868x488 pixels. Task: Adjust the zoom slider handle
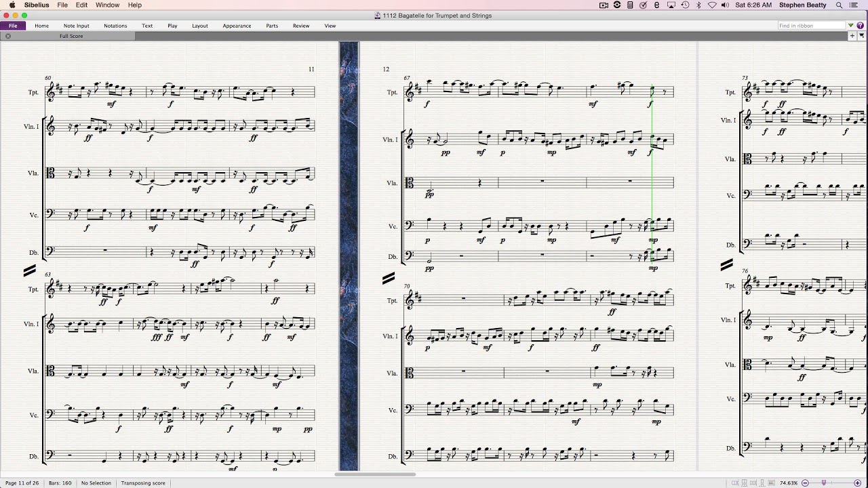[824, 483]
